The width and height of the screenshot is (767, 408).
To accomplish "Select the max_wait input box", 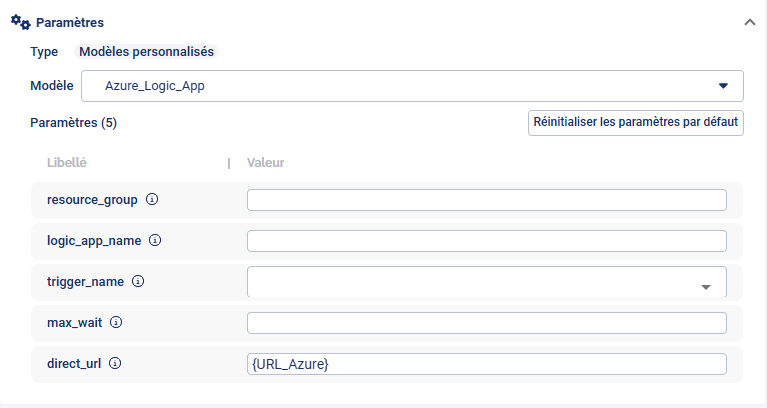I will click(x=486, y=323).
